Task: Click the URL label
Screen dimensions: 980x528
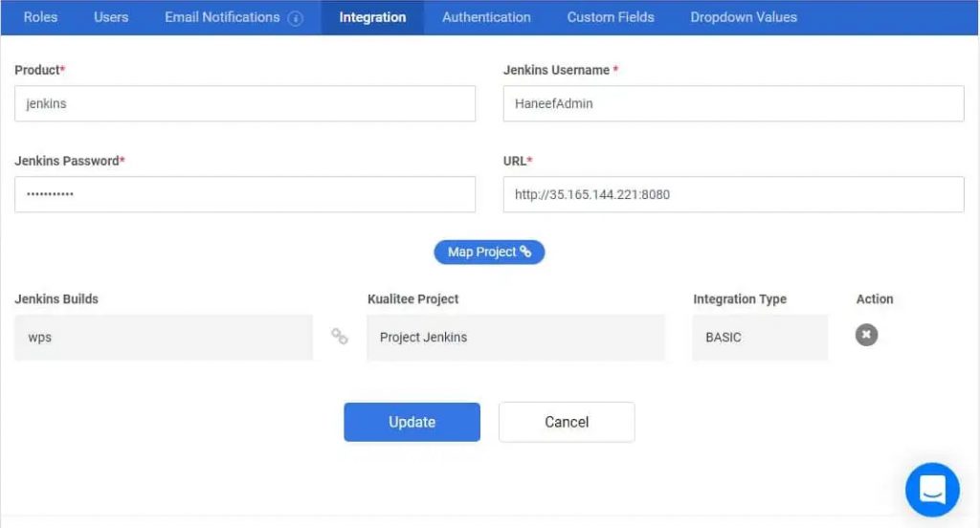Action: pyautogui.click(x=518, y=161)
